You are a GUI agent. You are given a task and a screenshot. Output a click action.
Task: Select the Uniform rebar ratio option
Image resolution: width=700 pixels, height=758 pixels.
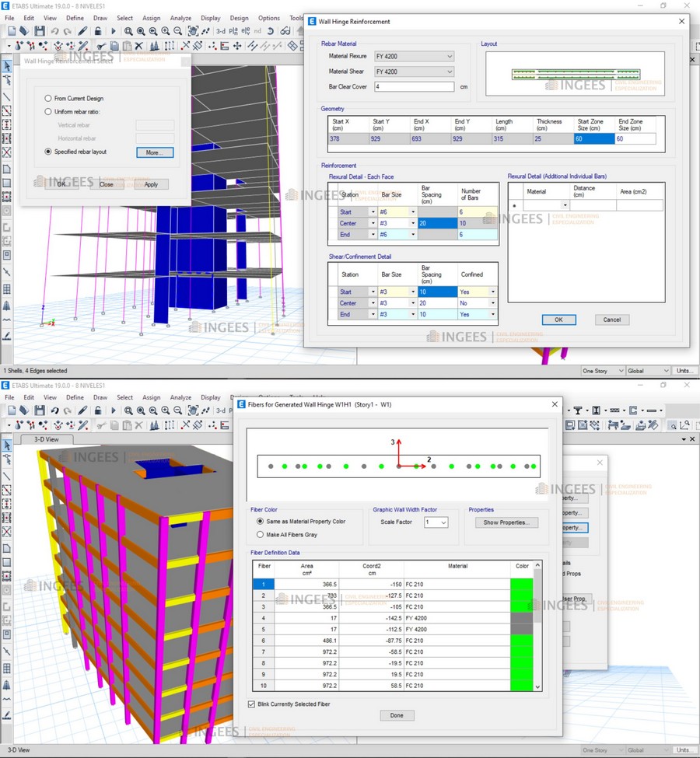48,112
